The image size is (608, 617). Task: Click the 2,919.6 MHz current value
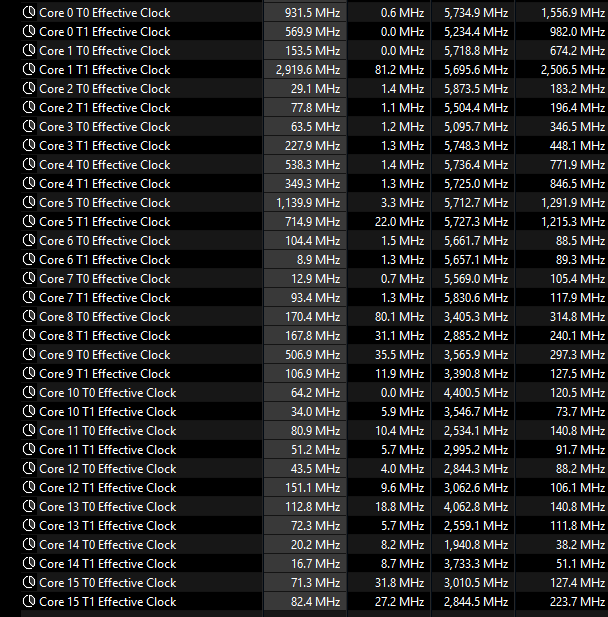pyautogui.click(x=308, y=70)
